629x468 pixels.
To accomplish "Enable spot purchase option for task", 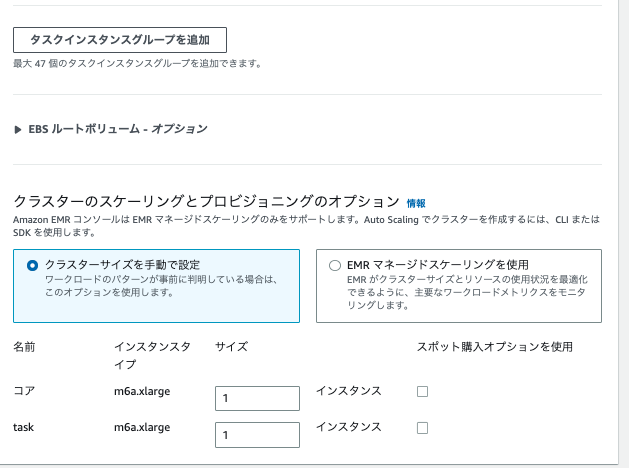I will click(422, 428).
